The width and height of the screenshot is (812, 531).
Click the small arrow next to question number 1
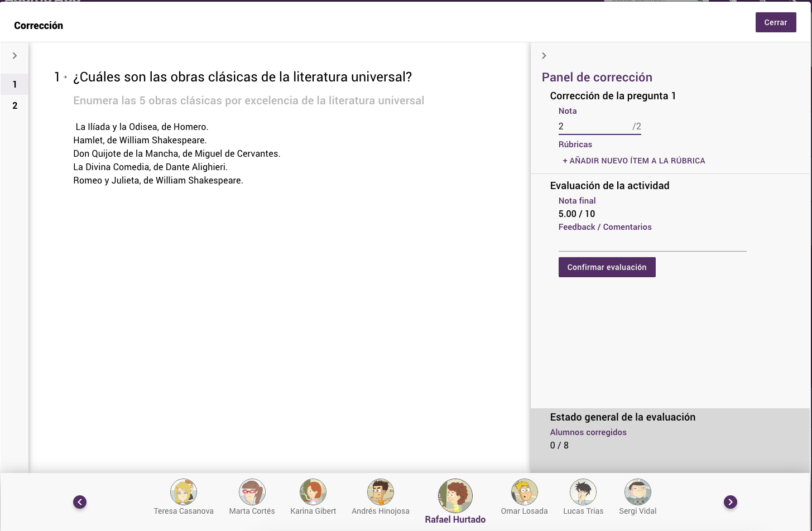(65, 77)
